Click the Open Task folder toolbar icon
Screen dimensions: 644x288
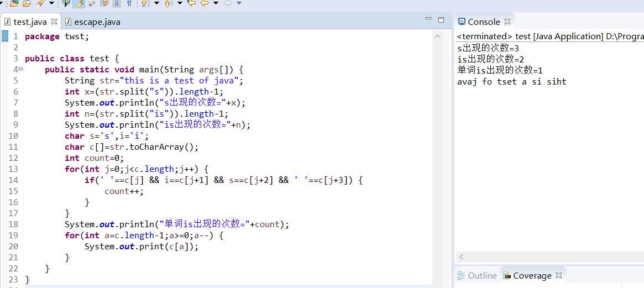pyautogui.click(x=27, y=3)
